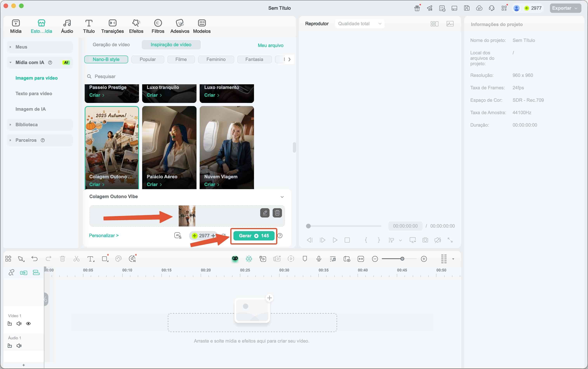Click the undo arrow in timeline toolbar

click(x=34, y=259)
